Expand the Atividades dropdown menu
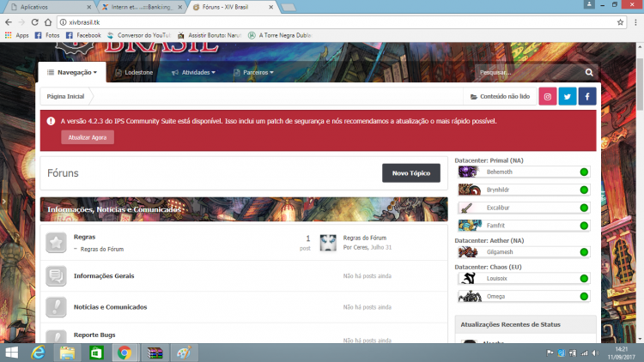 tap(198, 73)
